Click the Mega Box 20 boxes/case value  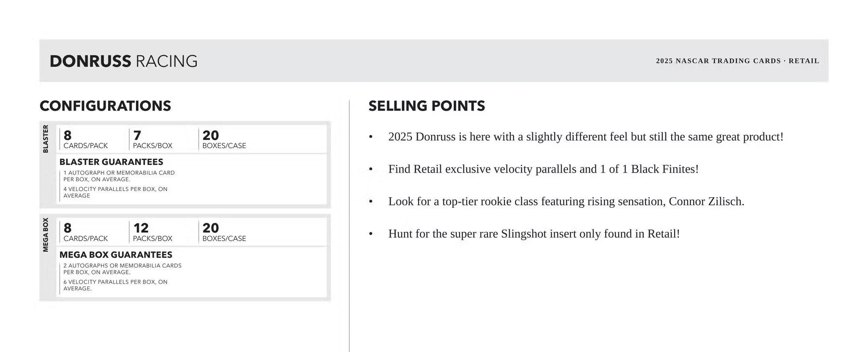(x=210, y=228)
